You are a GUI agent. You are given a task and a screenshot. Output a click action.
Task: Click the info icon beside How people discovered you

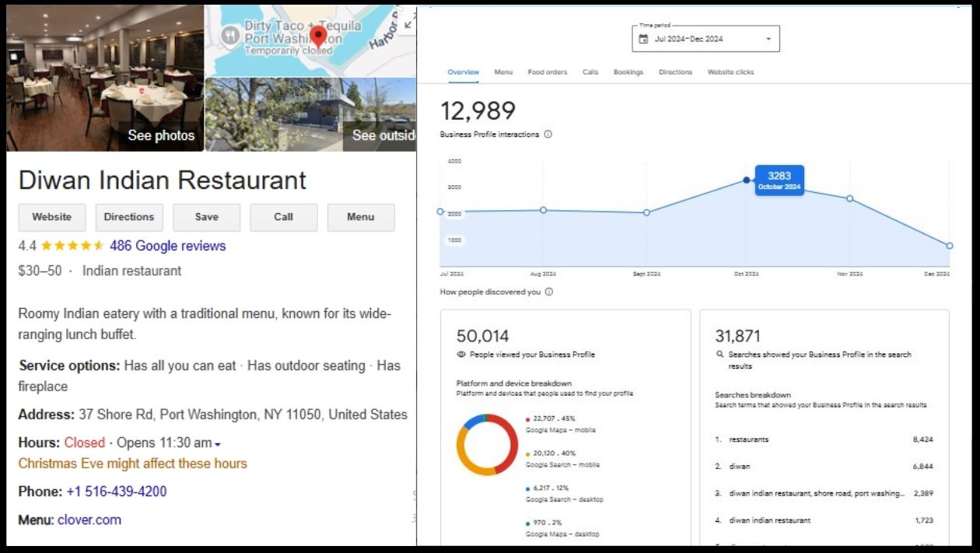tap(549, 292)
